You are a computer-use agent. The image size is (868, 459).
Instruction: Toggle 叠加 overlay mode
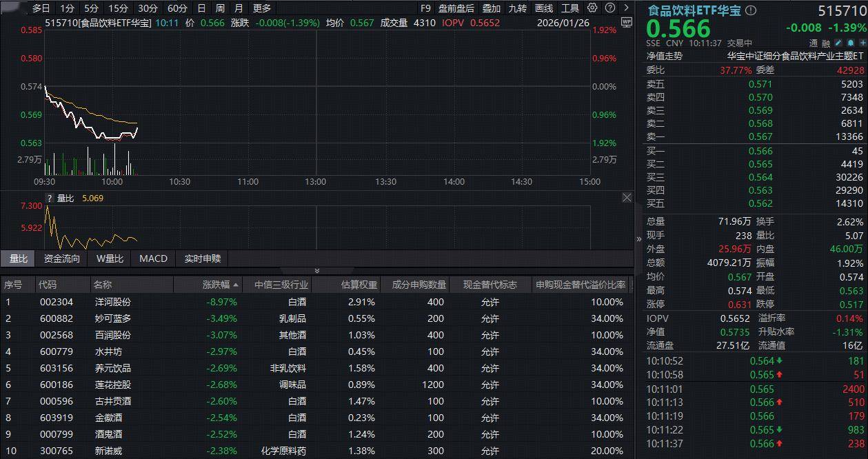click(492, 8)
